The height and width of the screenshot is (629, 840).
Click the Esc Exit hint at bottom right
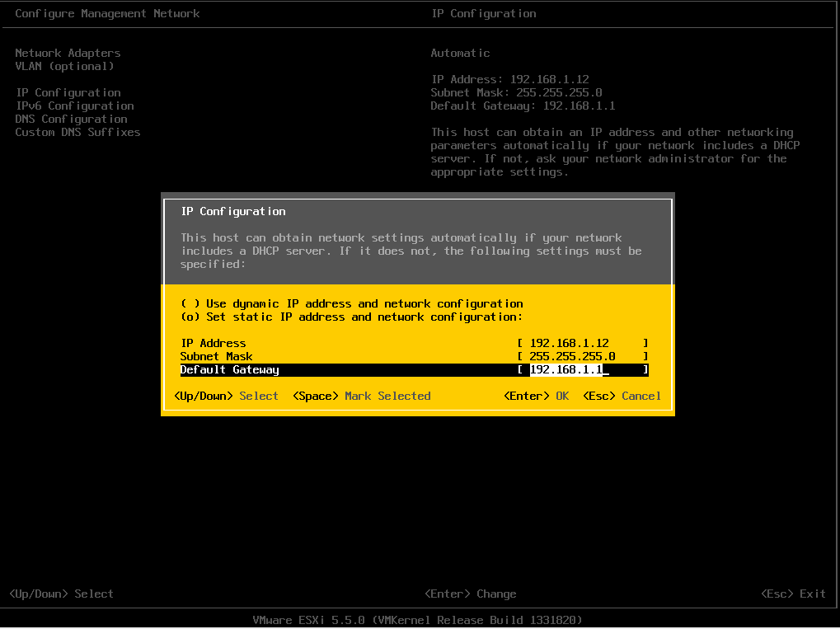(x=792, y=594)
